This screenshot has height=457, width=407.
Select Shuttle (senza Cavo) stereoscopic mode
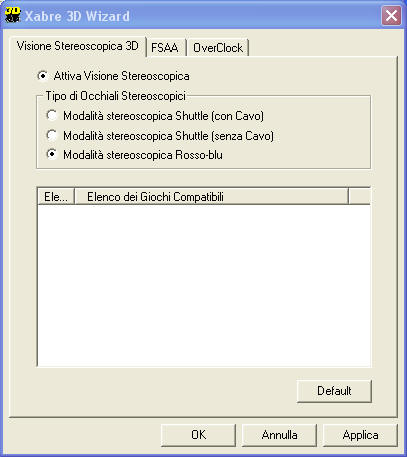click(52, 135)
